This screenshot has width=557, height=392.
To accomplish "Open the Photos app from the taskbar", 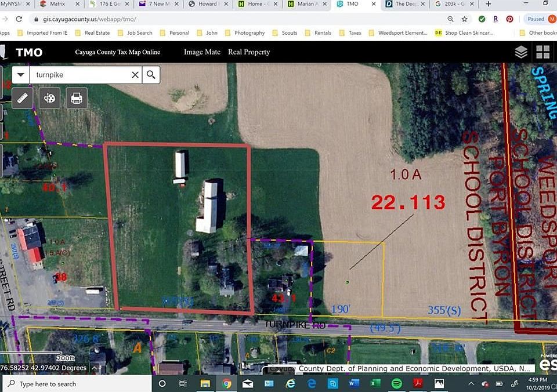I will 439,383.
